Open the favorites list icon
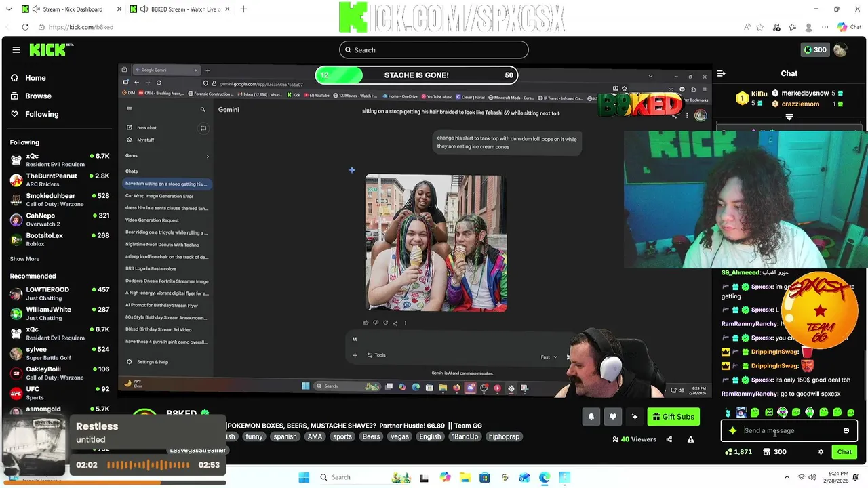The image size is (868, 488). (793, 27)
